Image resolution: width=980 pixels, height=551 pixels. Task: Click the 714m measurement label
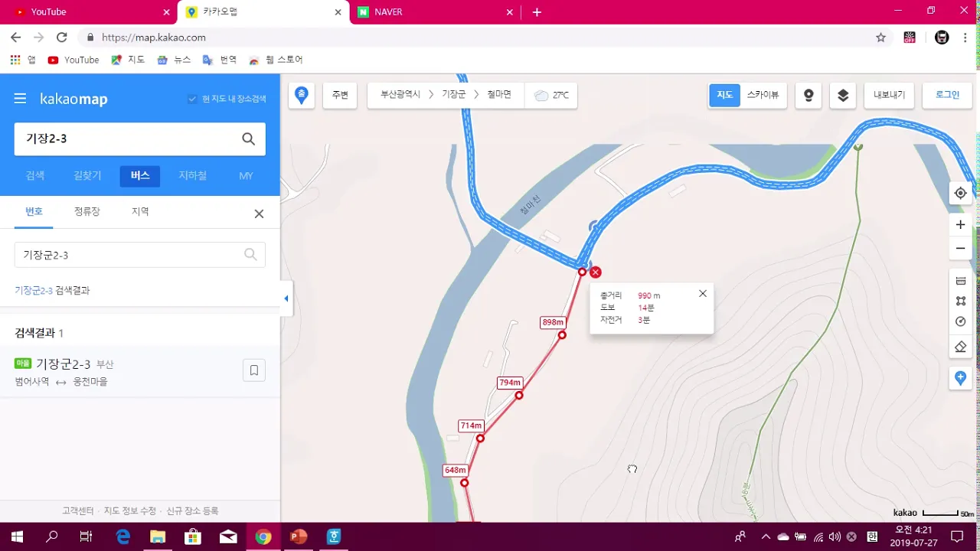pyautogui.click(x=471, y=425)
